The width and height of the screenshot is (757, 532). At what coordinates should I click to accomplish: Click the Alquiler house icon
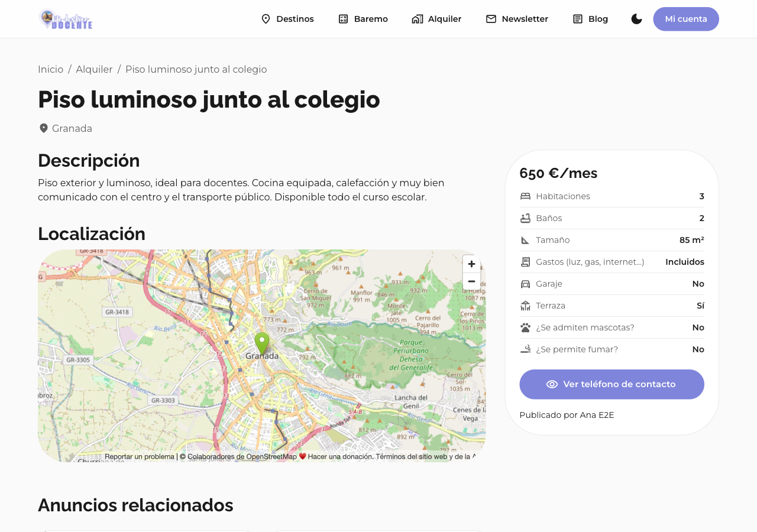click(418, 19)
